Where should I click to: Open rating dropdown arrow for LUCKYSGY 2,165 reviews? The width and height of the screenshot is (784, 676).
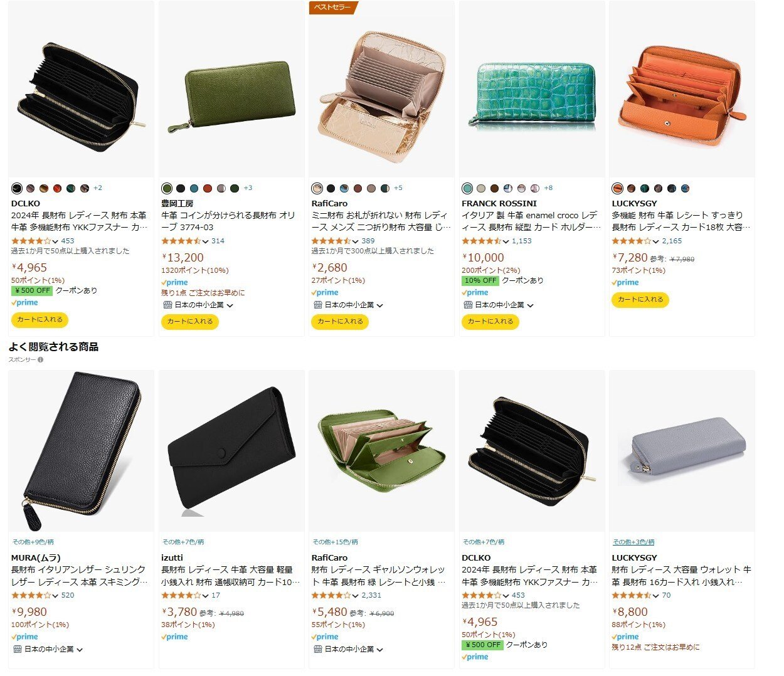click(x=656, y=241)
